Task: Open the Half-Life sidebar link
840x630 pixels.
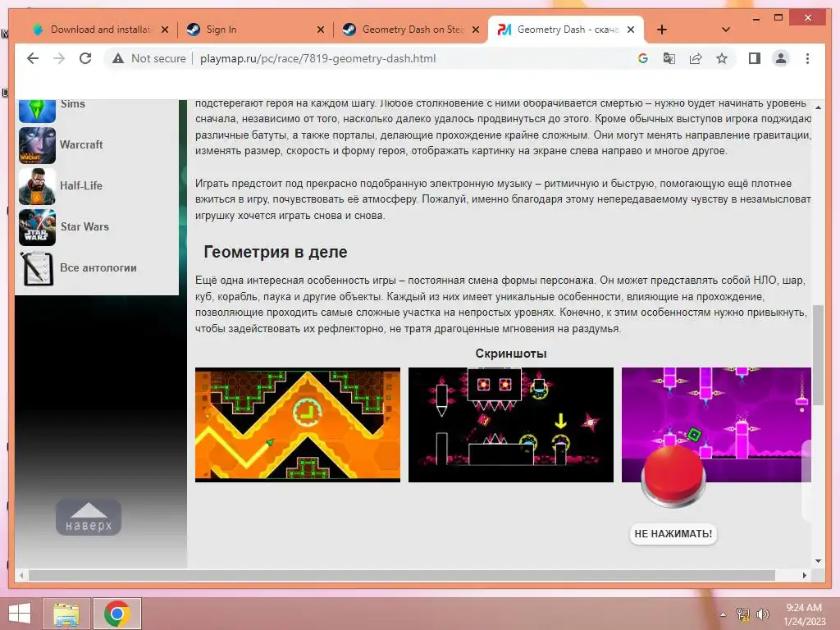Action: pyautogui.click(x=81, y=185)
